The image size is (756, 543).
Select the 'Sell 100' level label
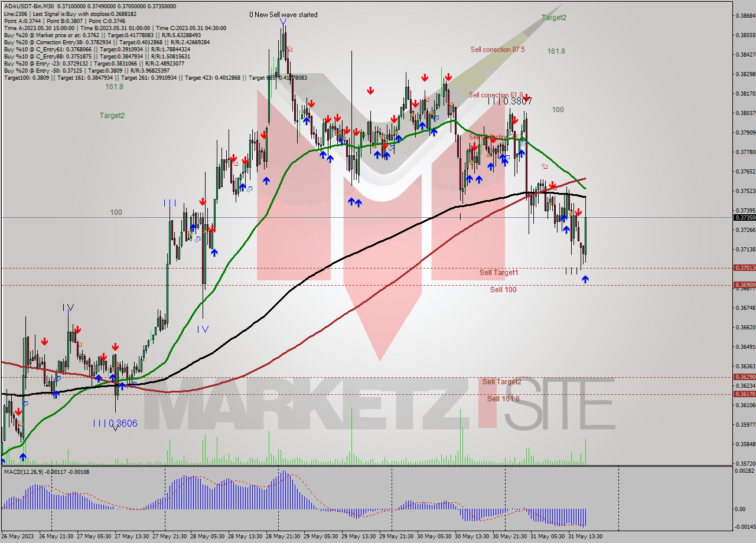[x=503, y=290]
